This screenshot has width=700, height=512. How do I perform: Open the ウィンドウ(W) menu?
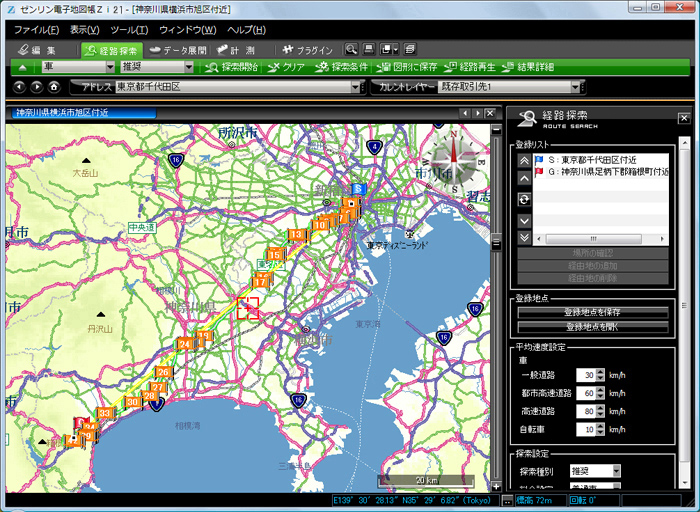click(188, 30)
